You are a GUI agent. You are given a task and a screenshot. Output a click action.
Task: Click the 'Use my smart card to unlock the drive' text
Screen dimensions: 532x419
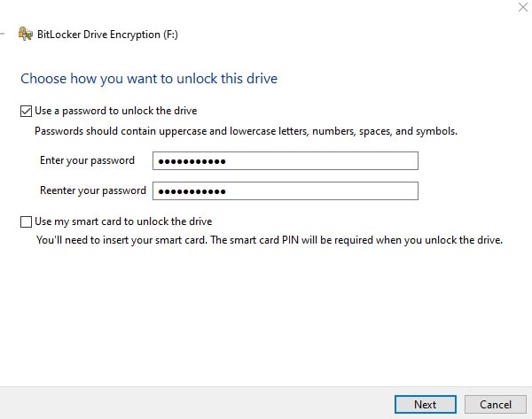pyautogui.click(x=123, y=221)
